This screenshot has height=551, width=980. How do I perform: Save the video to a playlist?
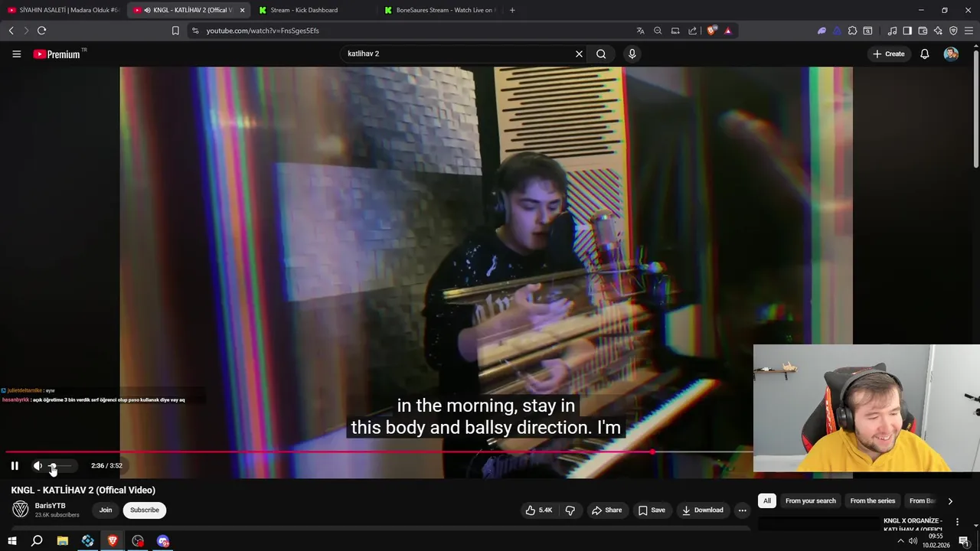click(x=652, y=510)
